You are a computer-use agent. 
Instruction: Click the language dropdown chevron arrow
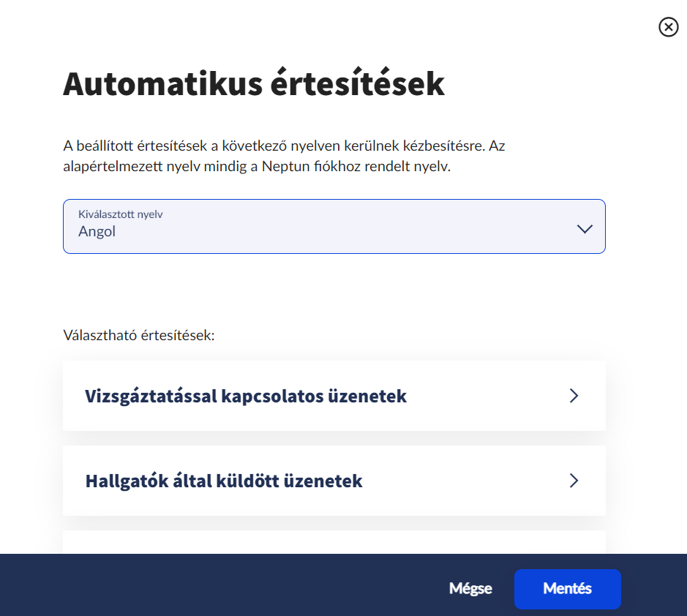pyautogui.click(x=584, y=228)
